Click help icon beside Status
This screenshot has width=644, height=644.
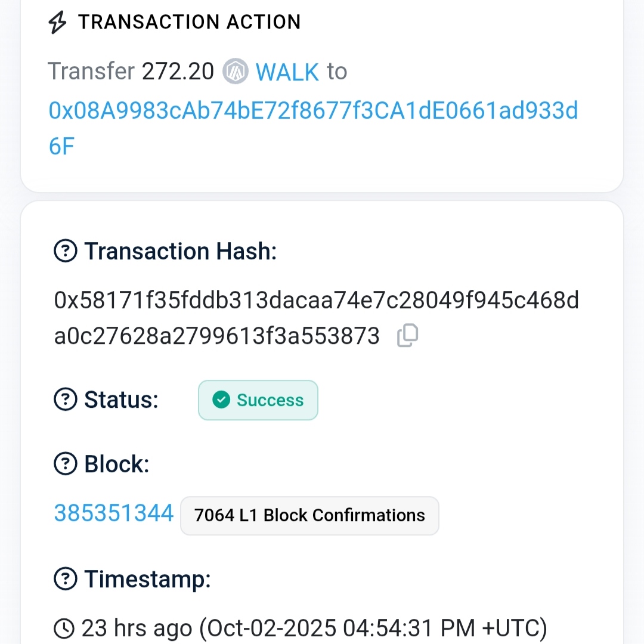[65, 400]
